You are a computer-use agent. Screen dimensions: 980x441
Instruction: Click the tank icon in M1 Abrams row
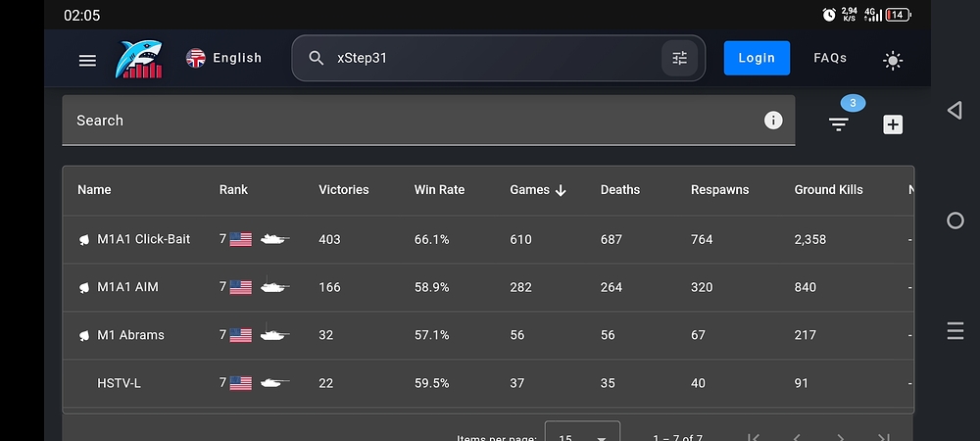[275, 333]
